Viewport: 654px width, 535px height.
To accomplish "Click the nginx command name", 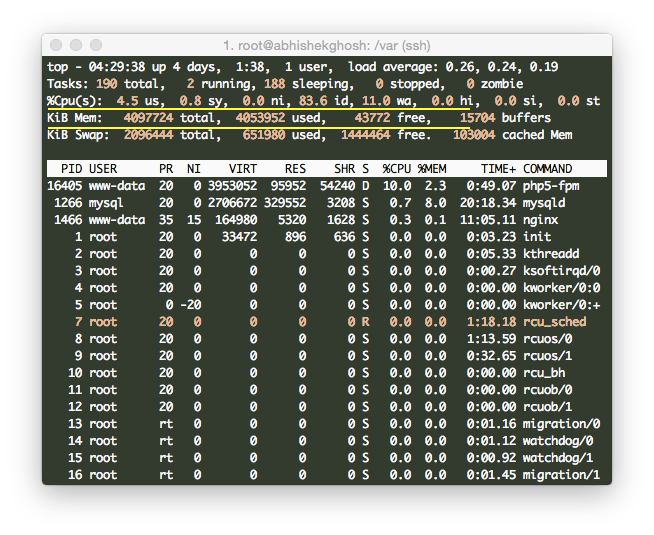I will pyautogui.click(x=541, y=220).
